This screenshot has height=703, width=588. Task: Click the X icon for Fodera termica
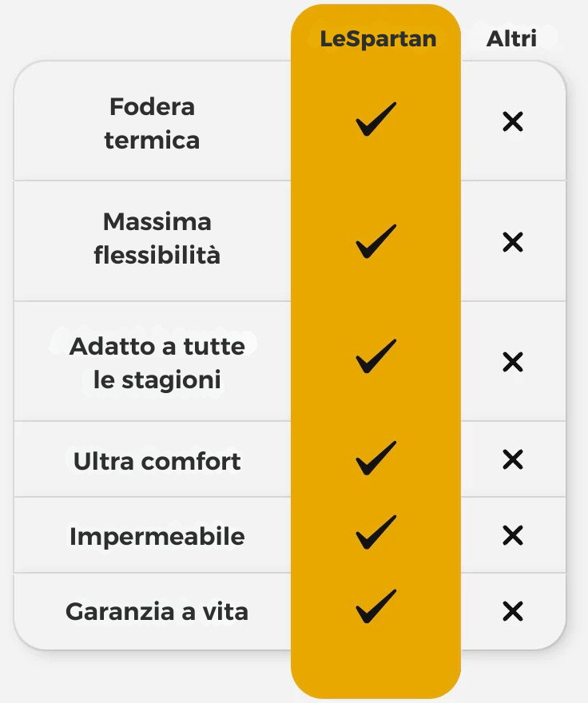512,122
